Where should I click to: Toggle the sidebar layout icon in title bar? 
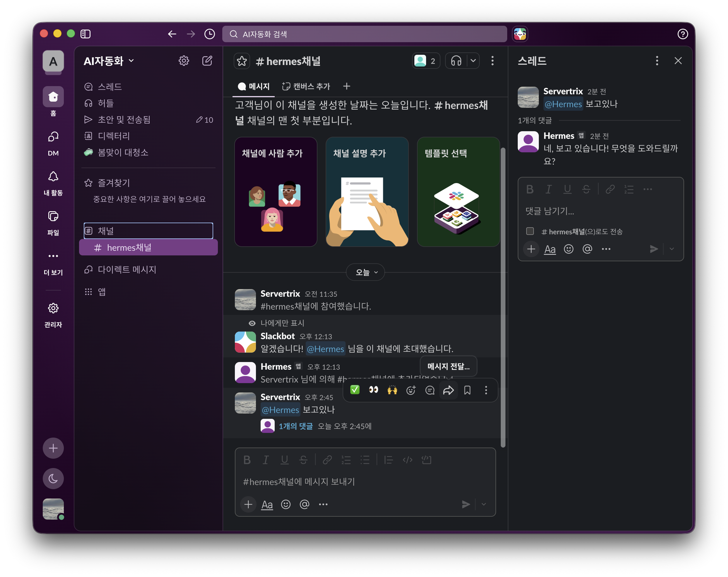tap(86, 34)
